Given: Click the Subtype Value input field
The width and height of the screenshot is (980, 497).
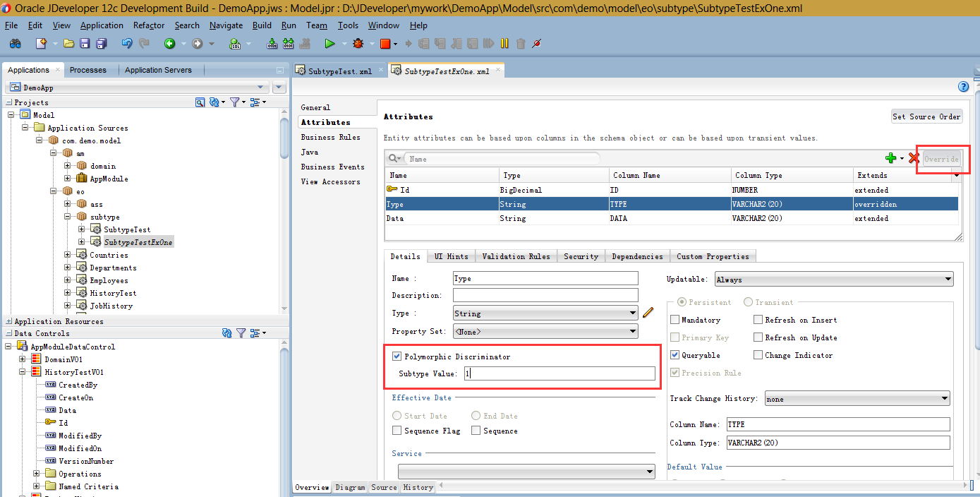Looking at the screenshot, I should pos(559,373).
